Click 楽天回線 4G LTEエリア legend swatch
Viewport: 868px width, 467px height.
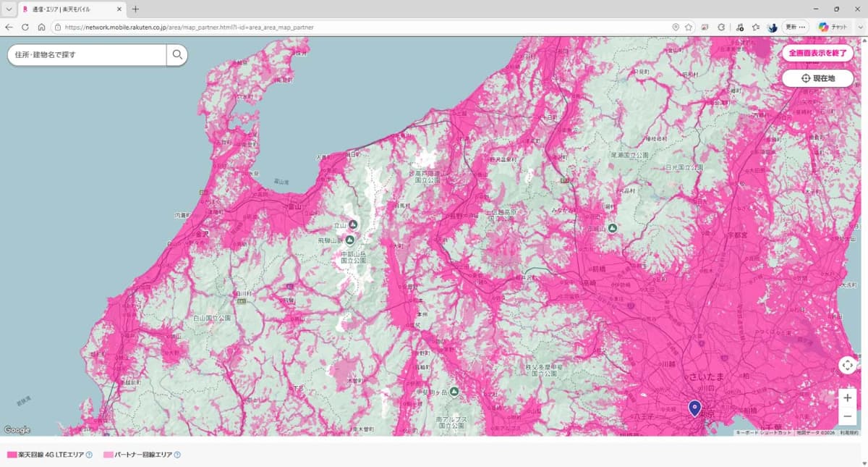pos(12,455)
